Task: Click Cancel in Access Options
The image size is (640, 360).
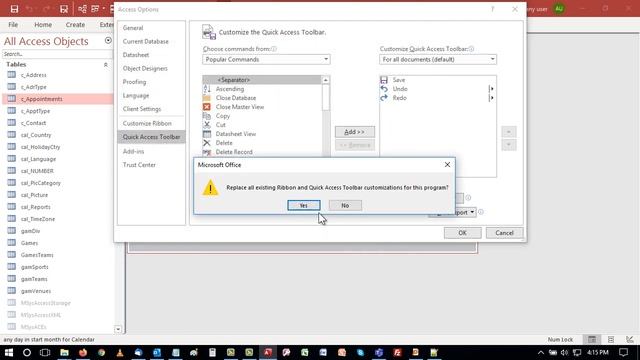Action: point(504,233)
